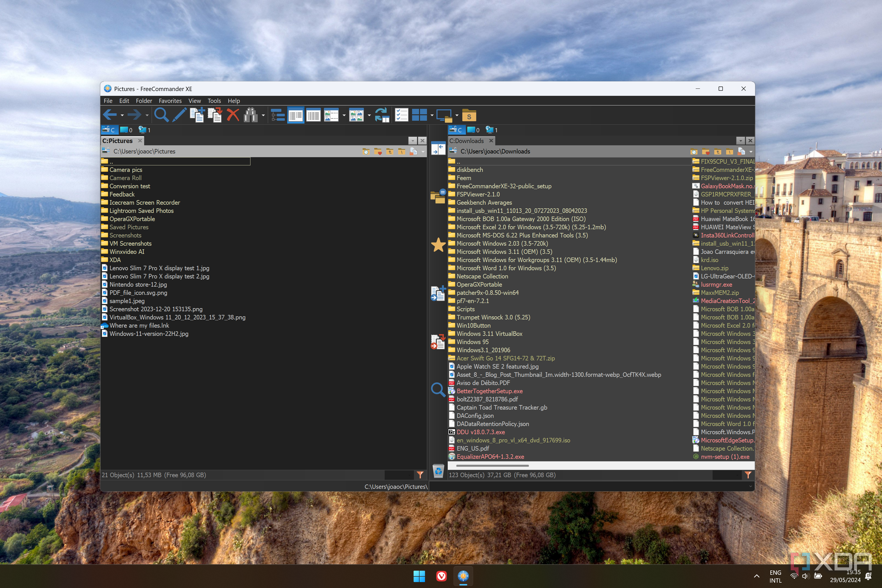The image size is (882, 588).
Task: Select the Lightroom Saved Photos folder
Action: pos(141,211)
